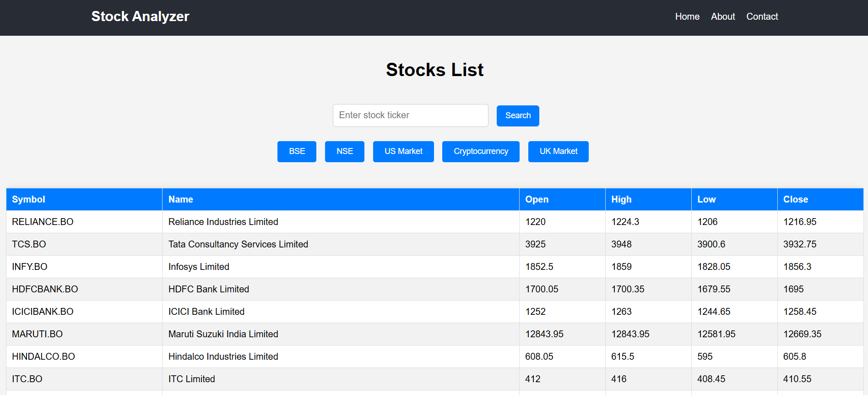Click the Open column header
The width and height of the screenshot is (868, 395).
pyautogui.click(x=562, y=199)
